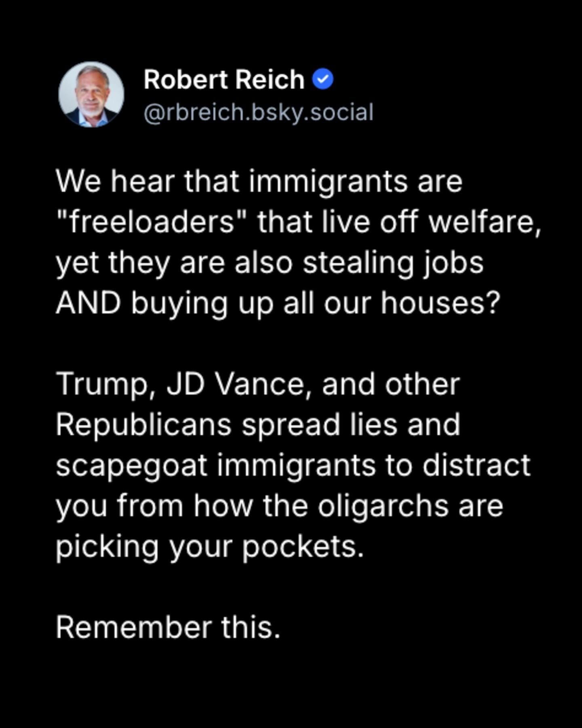
Task: Click the word distract
Action: 476,466
